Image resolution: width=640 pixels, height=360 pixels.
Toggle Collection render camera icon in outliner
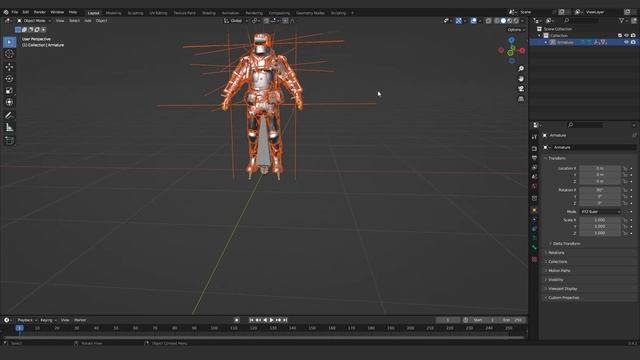point(633,36)
